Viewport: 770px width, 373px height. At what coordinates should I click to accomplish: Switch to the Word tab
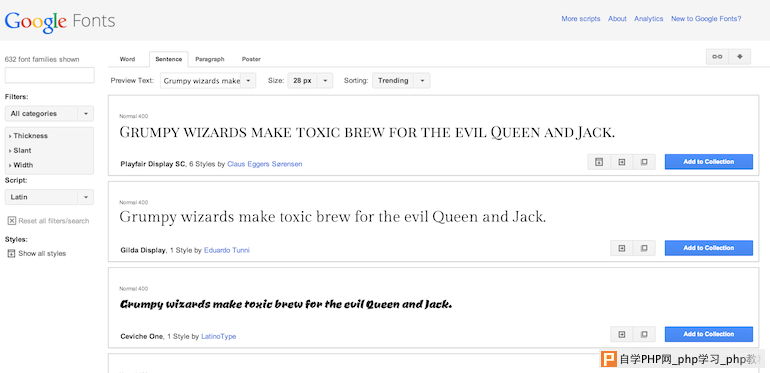pos(127,59)
